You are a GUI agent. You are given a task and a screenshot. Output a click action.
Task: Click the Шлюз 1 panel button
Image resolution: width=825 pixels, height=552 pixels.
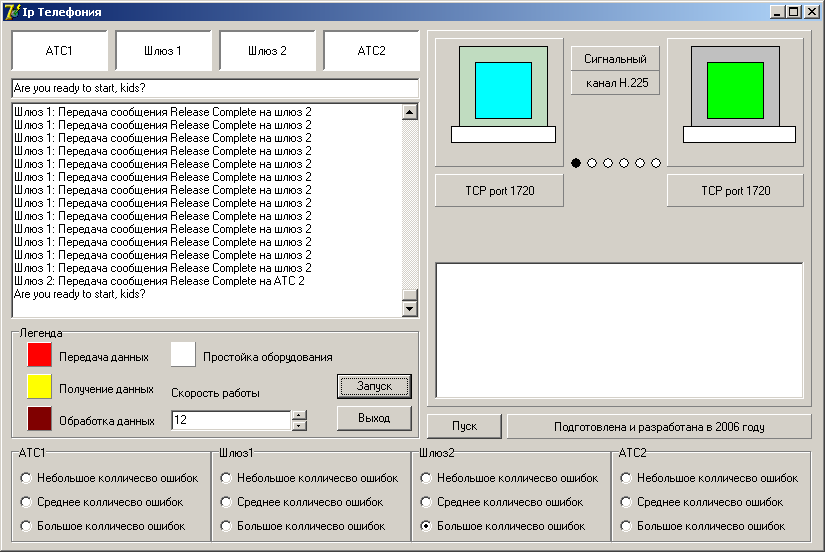(163, 51)
